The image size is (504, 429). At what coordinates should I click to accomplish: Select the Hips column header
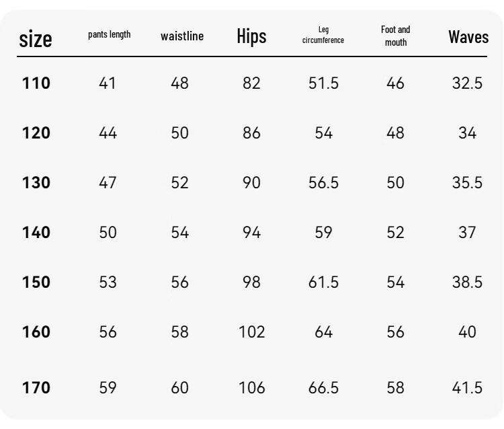pyautogui.click(x=252, y=36)
